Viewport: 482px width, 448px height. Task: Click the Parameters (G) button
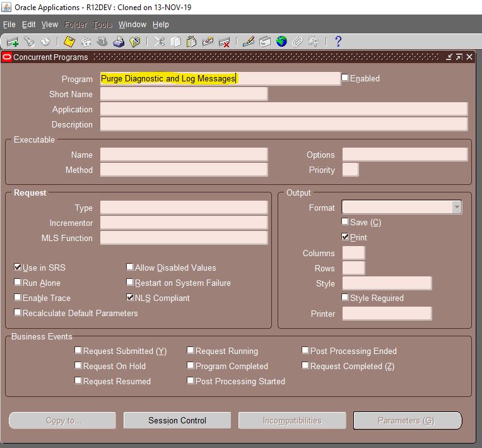[408, 420]
